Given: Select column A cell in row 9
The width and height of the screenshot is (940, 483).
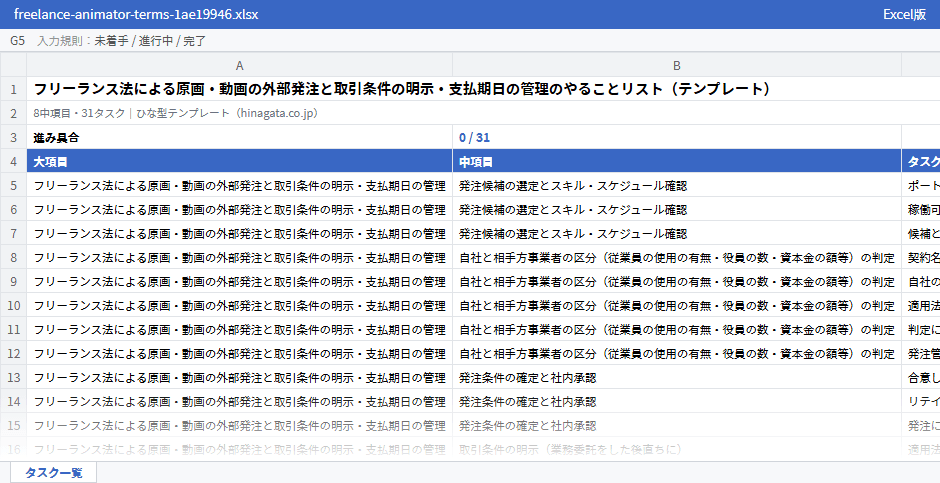Looking at the screenshot, I should point(239,281).
